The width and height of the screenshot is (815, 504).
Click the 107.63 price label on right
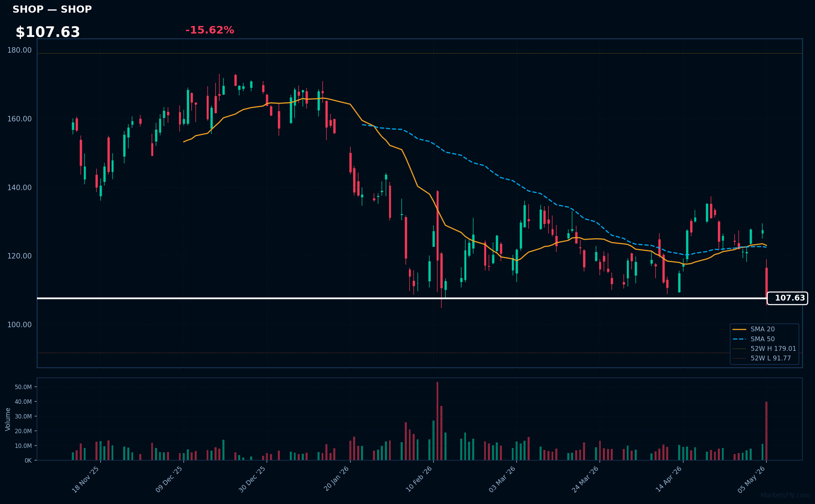(787, 298)
